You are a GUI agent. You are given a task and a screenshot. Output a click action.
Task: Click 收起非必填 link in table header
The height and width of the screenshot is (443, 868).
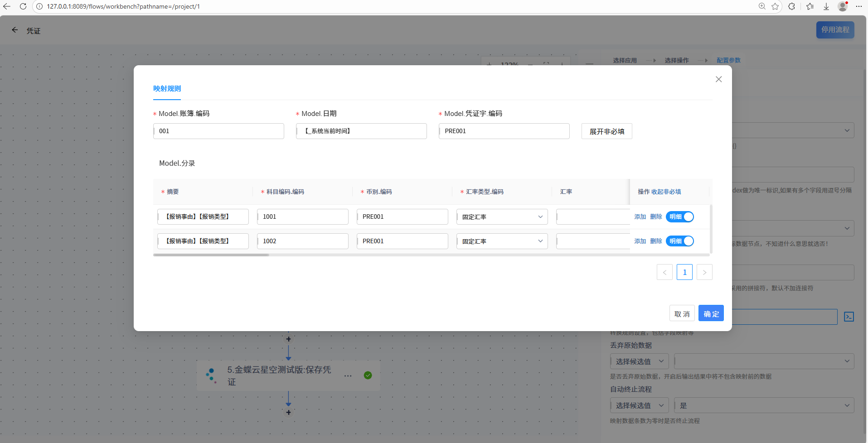point(666,192)
